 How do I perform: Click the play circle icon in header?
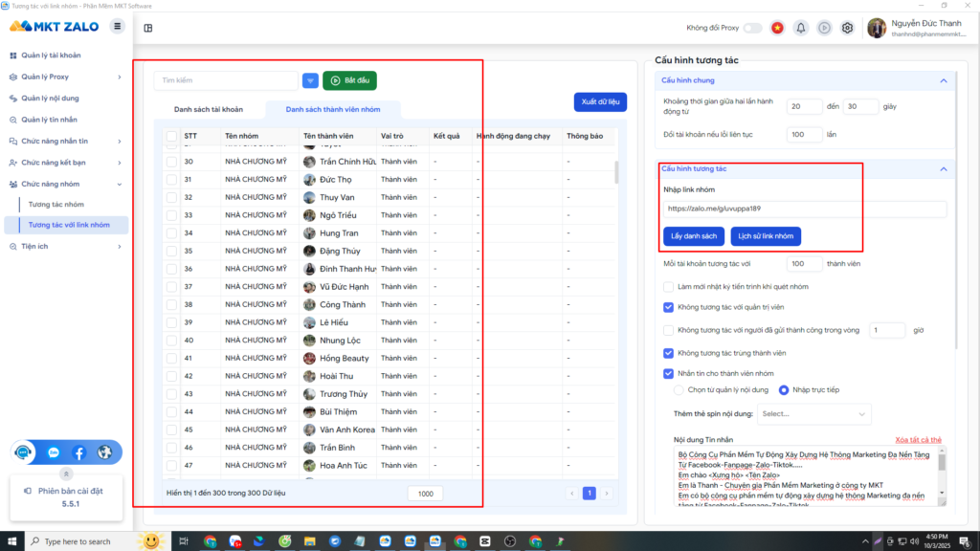824,28
